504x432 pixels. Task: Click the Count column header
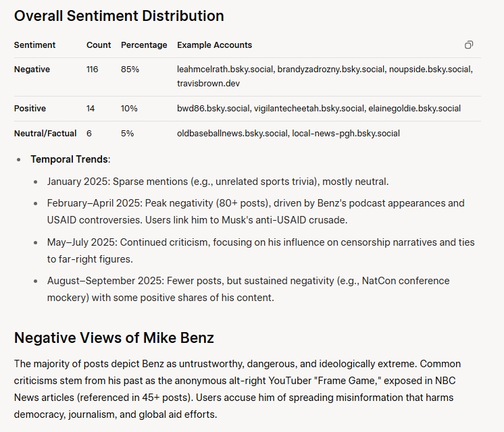coord(99,45)
